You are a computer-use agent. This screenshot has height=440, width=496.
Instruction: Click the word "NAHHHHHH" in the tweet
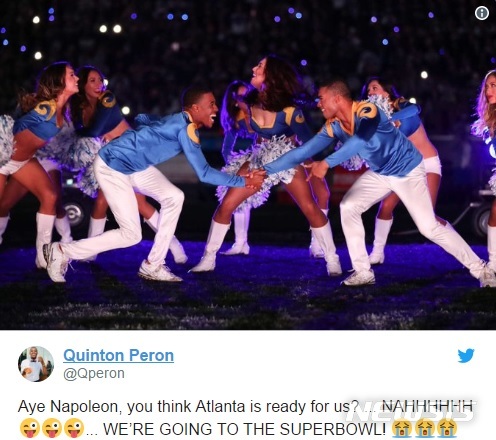[428, 406]
